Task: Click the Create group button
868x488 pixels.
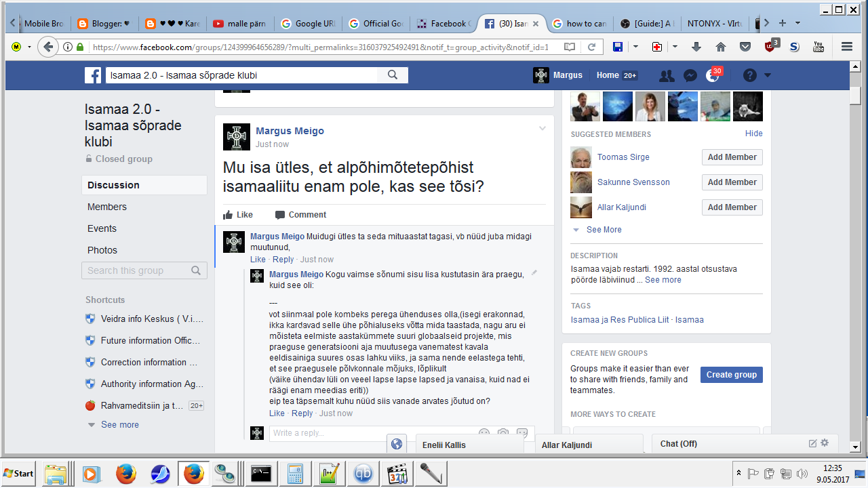Action: pyautogui.click(x=732, y=375)
